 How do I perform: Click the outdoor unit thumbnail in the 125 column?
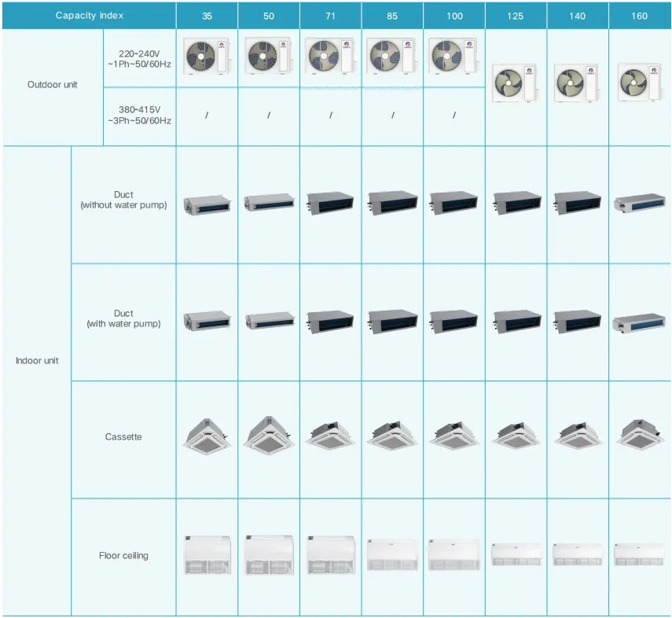click(515, 83)
